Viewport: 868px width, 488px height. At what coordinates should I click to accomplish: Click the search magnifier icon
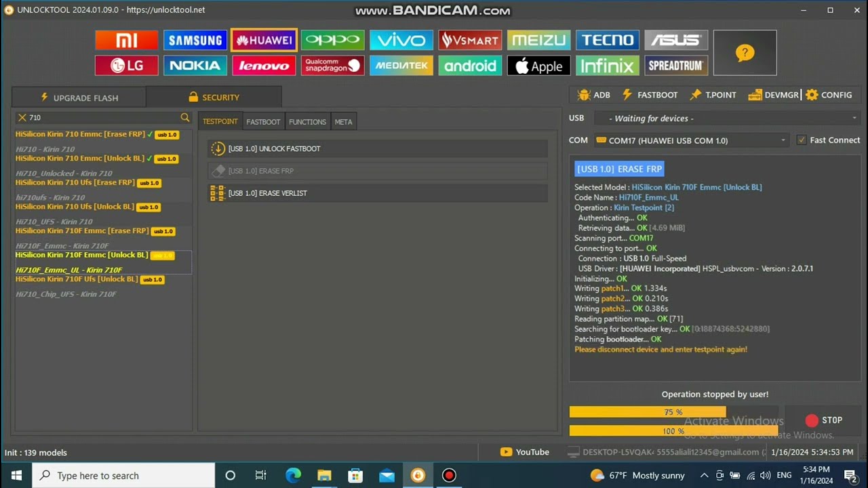(185, 117)
